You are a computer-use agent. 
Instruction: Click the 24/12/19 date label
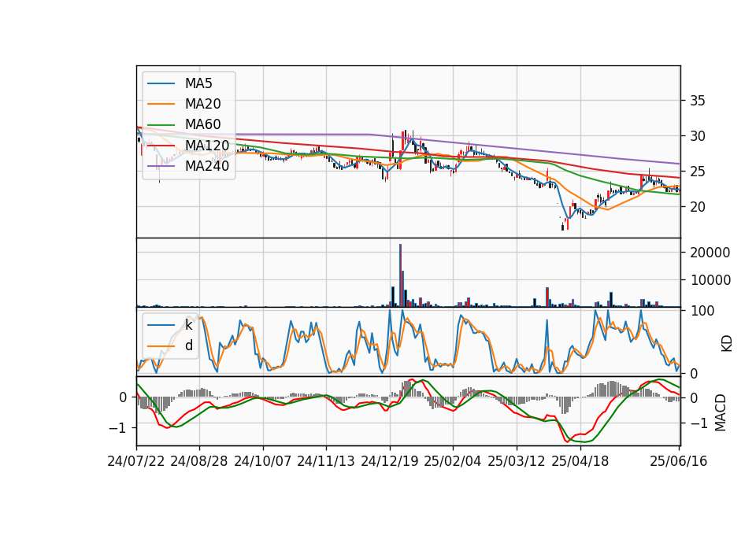coord(390,461)
